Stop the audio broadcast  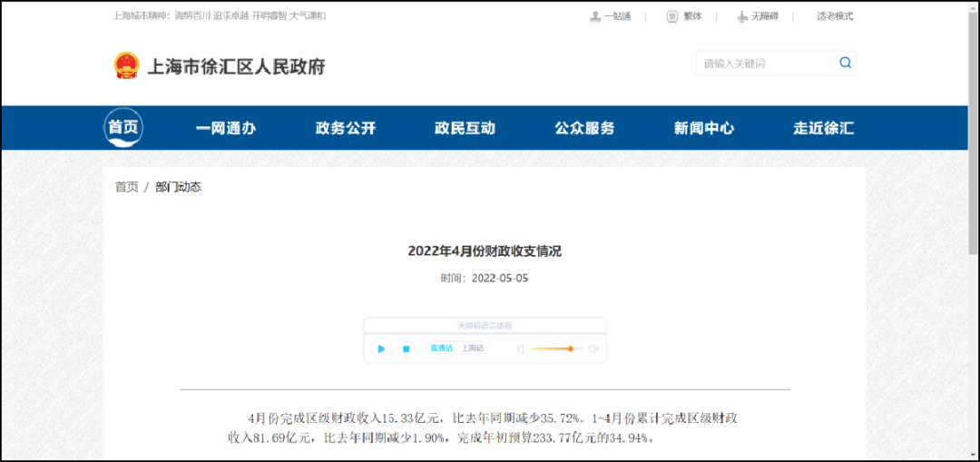coord(407,349)
